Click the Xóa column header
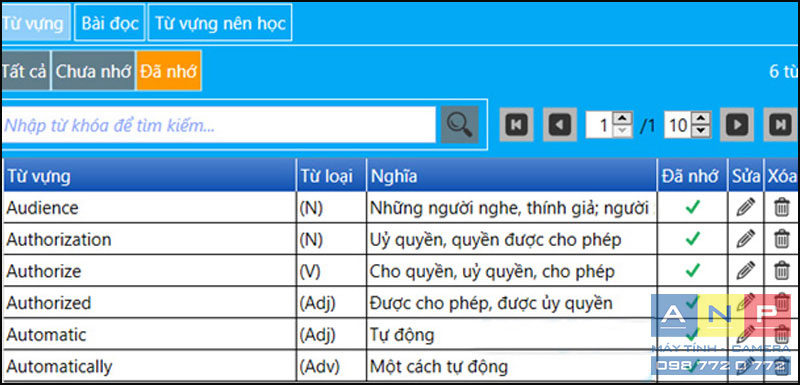 click(781, 175)
